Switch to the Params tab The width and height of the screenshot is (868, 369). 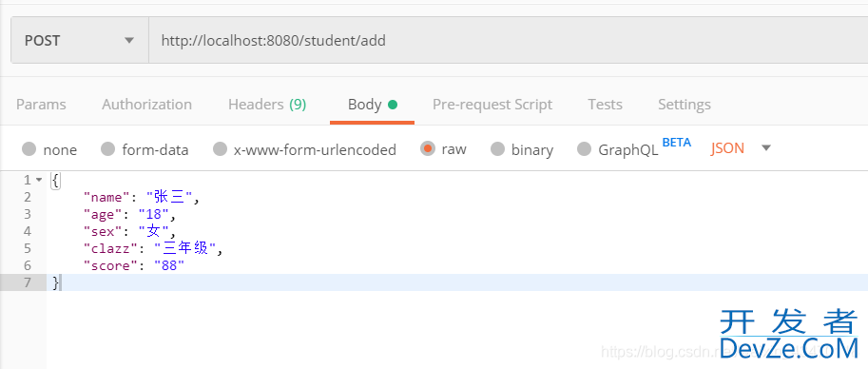point(41,105)
